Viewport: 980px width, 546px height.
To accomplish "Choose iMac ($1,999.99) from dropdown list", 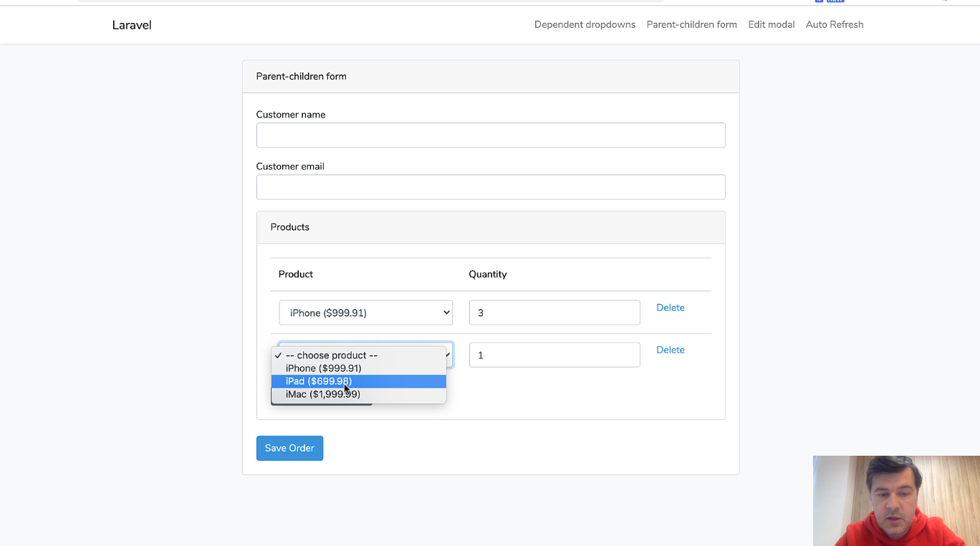I will 358,394.
